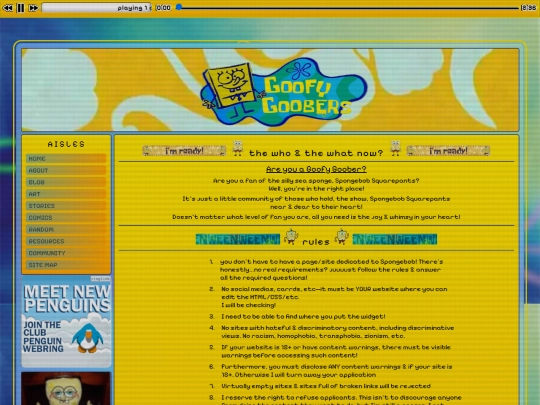Image resolution: width=540 pixels, height=405 pixels.
Task: Click the Goofy Goobers logo banner
Action: point(283,92)
